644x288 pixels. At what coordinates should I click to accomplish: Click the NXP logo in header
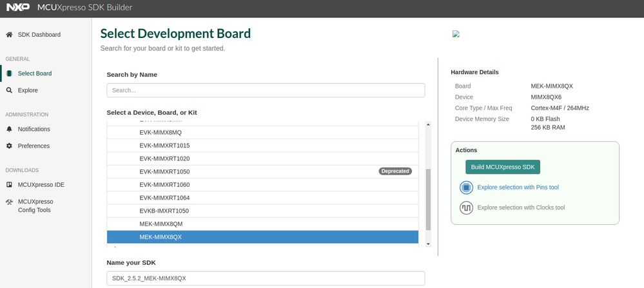click(x=18, y=7)
